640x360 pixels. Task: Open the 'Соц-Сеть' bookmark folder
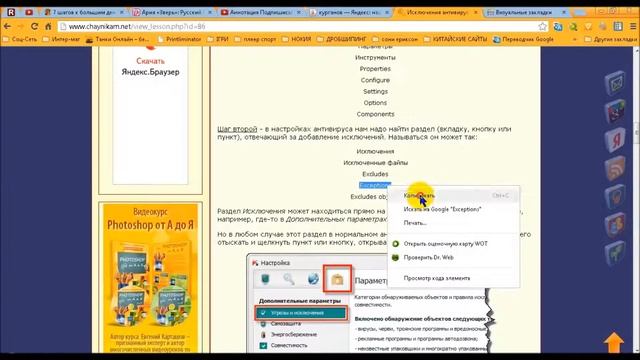pos(20,39)
